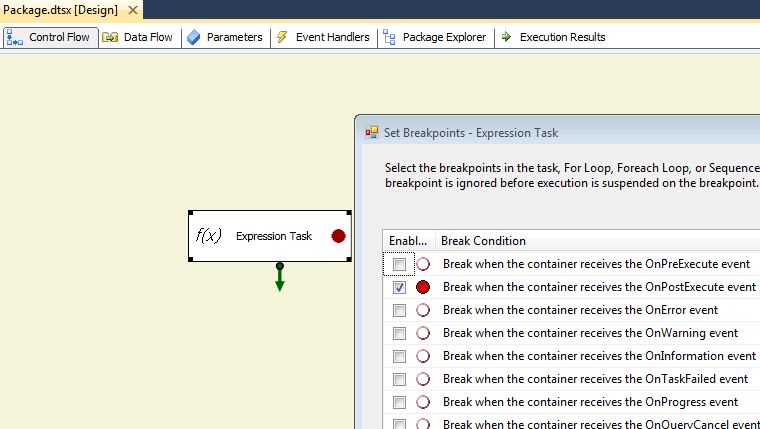Close the Package.dtsx design document tab
The image size is (760, 429).
[x=131, y=10]
